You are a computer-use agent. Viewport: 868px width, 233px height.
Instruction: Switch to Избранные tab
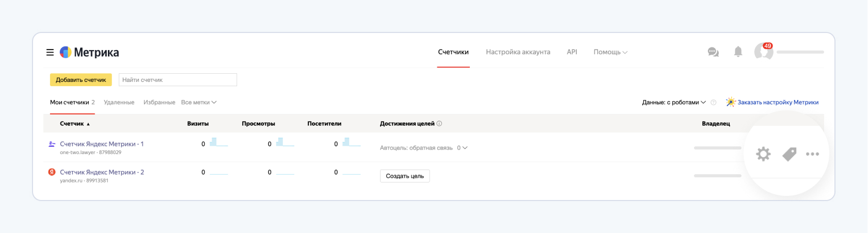[159, 102]
